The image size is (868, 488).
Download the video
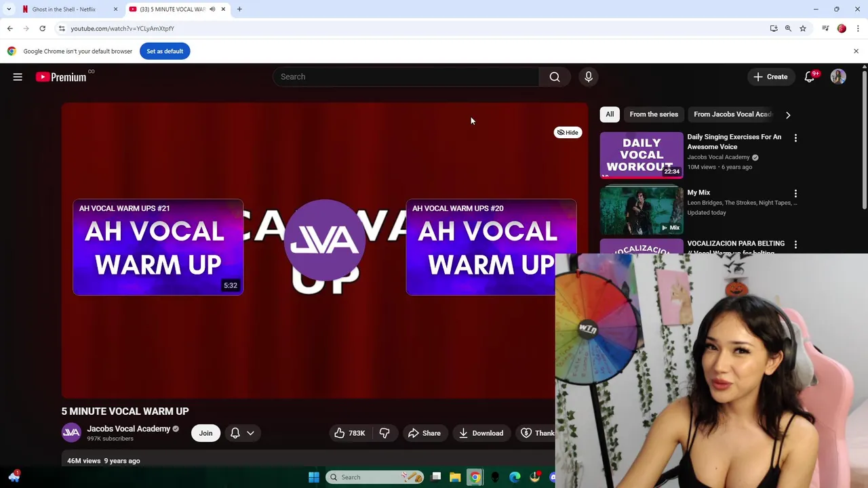481,433
